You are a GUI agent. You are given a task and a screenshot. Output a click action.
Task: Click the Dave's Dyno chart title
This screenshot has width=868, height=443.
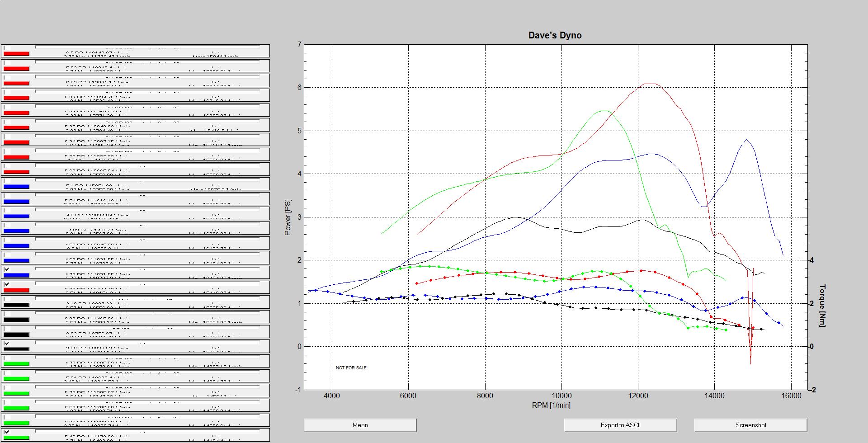pyautogui.click(x=555, y=35)
